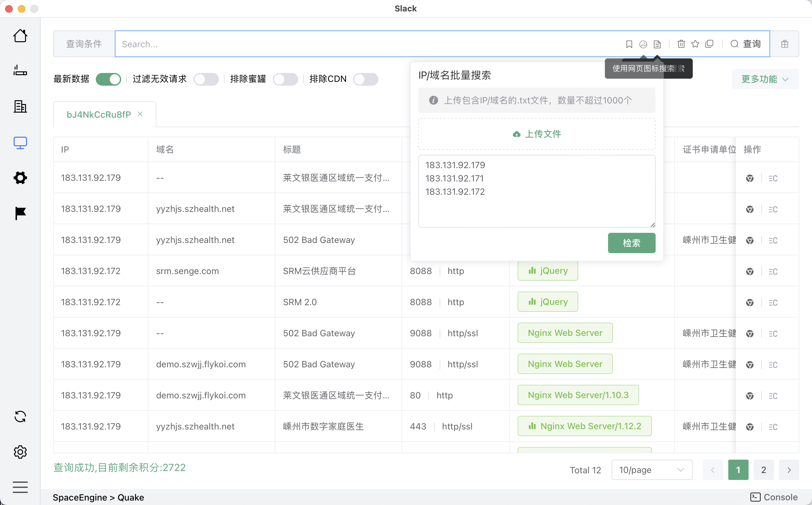Click the refresh icon in sidebar
Image resolution: width=812 pixels, height=505 pixels.
(x=20, y=416)
